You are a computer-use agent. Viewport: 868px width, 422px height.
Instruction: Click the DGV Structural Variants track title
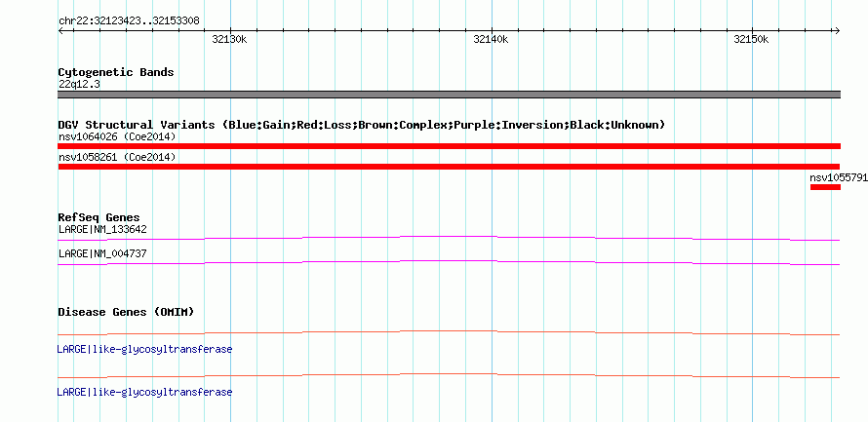coord(362,125)
